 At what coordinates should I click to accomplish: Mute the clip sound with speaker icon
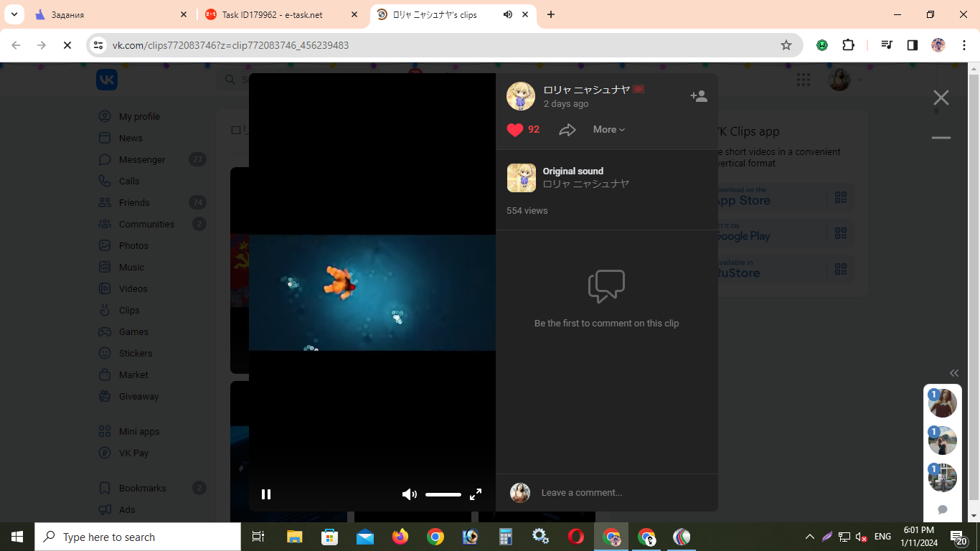tap(409, 494)
